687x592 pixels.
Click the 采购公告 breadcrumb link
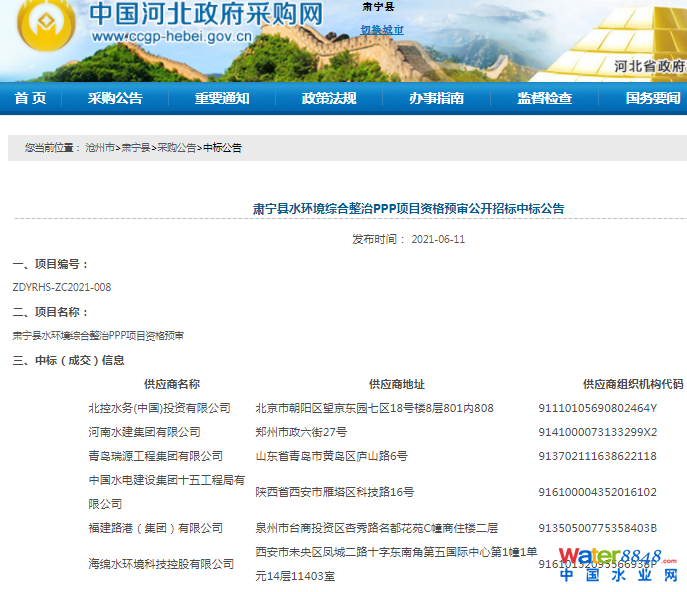(x=177, y=147)
